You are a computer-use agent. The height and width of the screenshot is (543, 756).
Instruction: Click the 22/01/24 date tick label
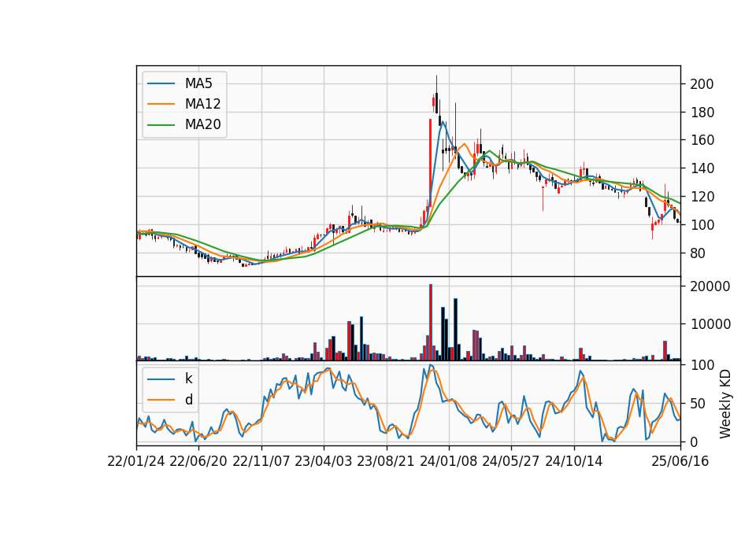pyautogui.click(x=136, y=461)
